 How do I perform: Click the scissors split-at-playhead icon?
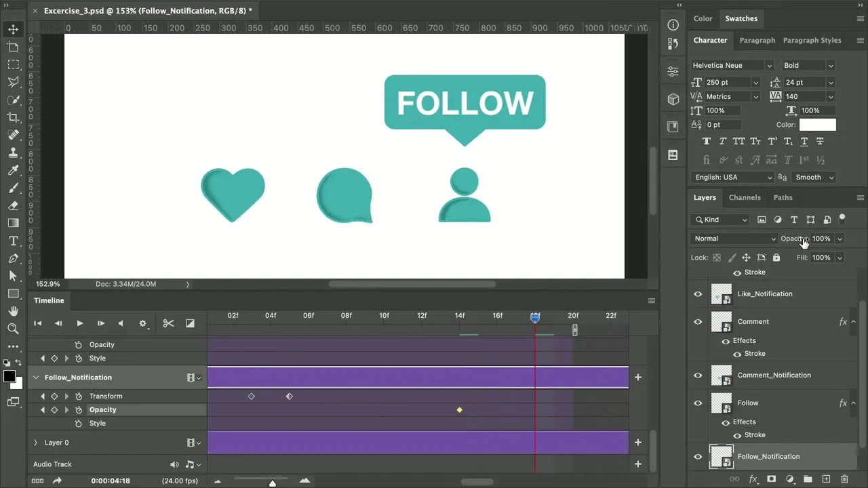168,324
